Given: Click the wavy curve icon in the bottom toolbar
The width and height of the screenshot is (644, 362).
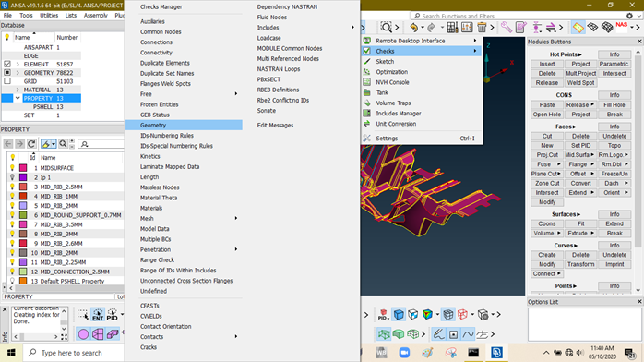Looking at the screenshot, I should pyautogui.click(x=468, y=334).
